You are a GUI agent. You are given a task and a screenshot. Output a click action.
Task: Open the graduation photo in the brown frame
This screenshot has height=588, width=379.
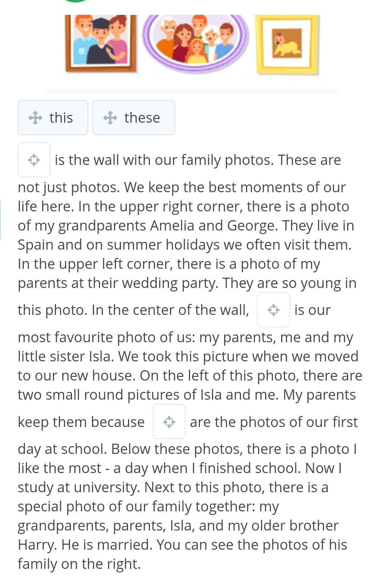pyautogui.click(x=101, y=43)
